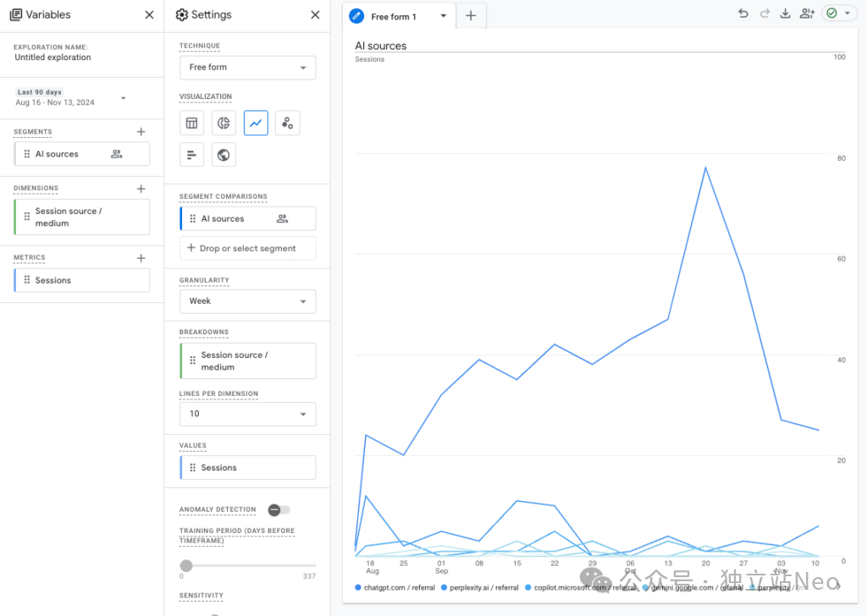Close the Settings panel
The image size is (867, 616).
tap(315, 14)
